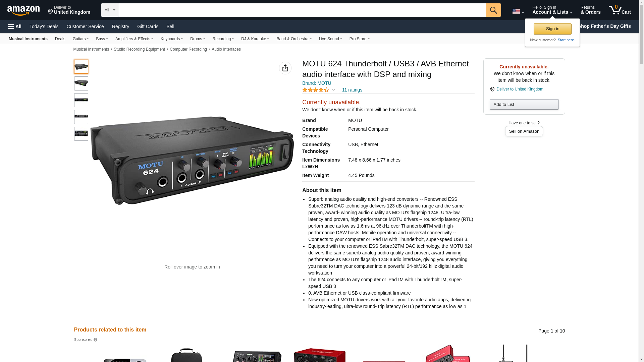Select the last product thumbnail

pyautogui.click(x=81, y=134)
